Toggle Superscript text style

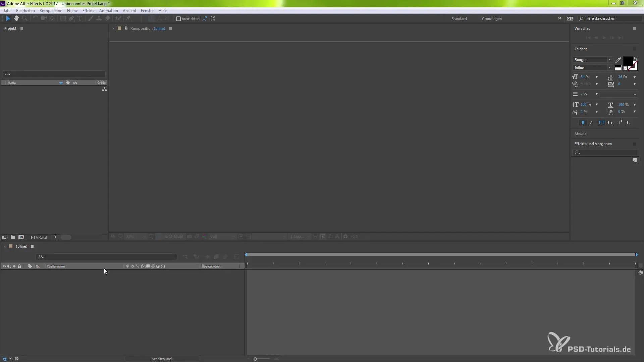tap(620, 123)
